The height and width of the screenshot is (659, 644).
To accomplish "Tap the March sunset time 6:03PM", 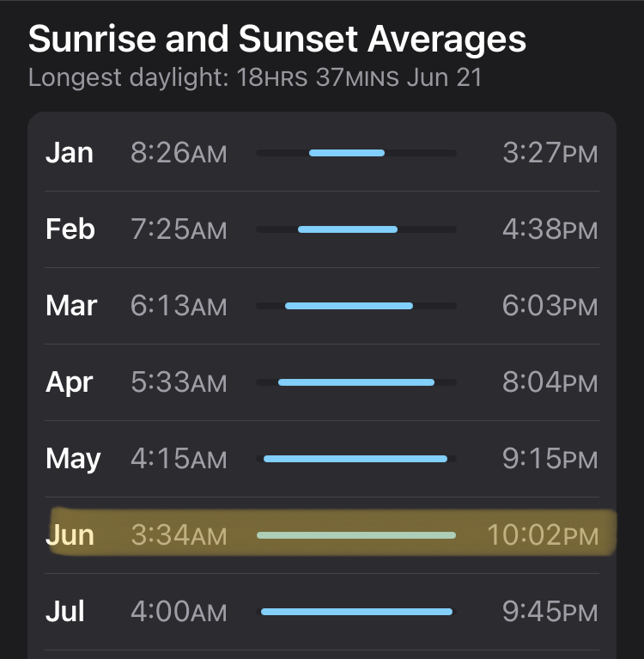I will [550, 306].
